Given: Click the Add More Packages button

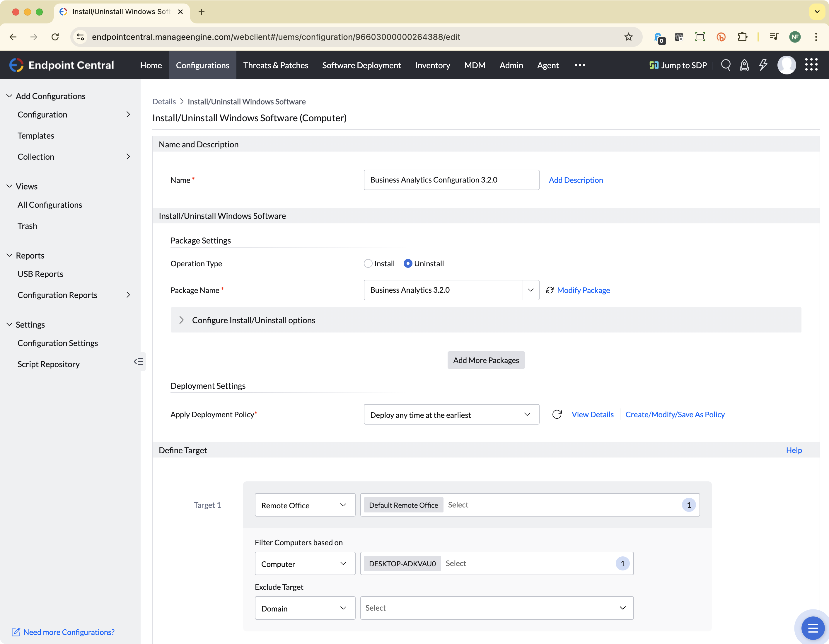Looking at the screenshot, I should [x=486, y=360].
